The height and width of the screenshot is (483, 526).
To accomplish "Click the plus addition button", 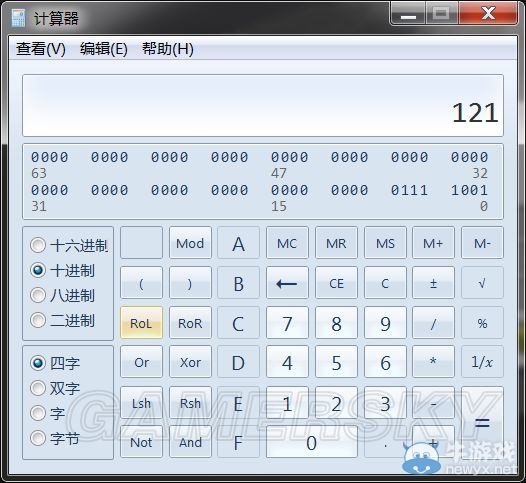I will coord(433,442).
